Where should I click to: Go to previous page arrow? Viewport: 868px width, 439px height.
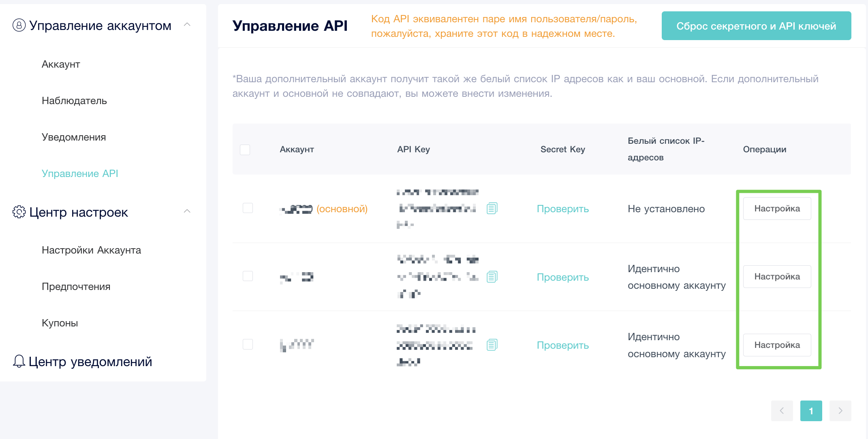tap(782, 411)
